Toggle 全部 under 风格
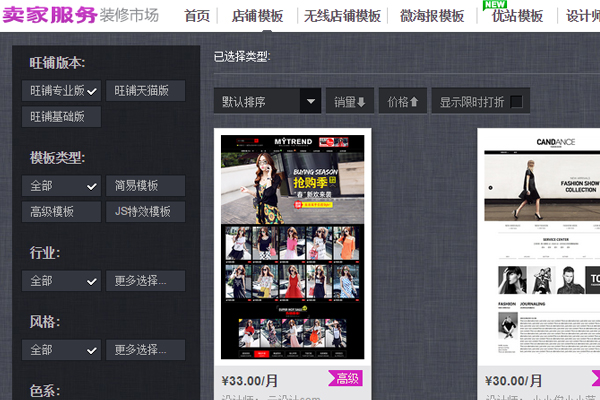 [x=61, y=350]
